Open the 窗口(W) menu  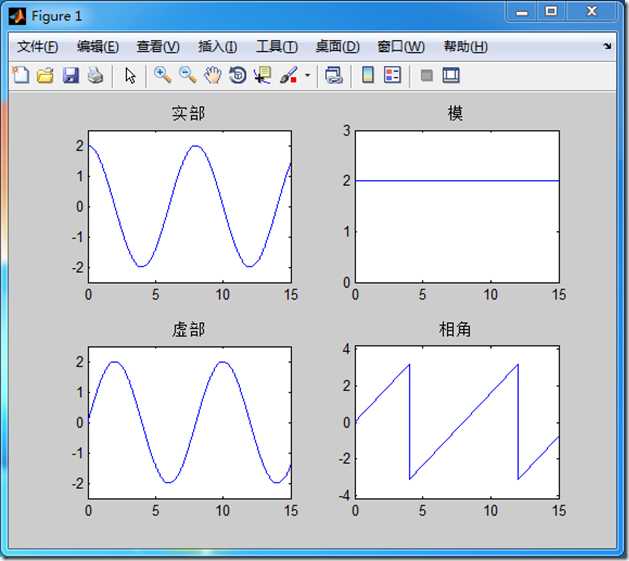click(401, 47)
